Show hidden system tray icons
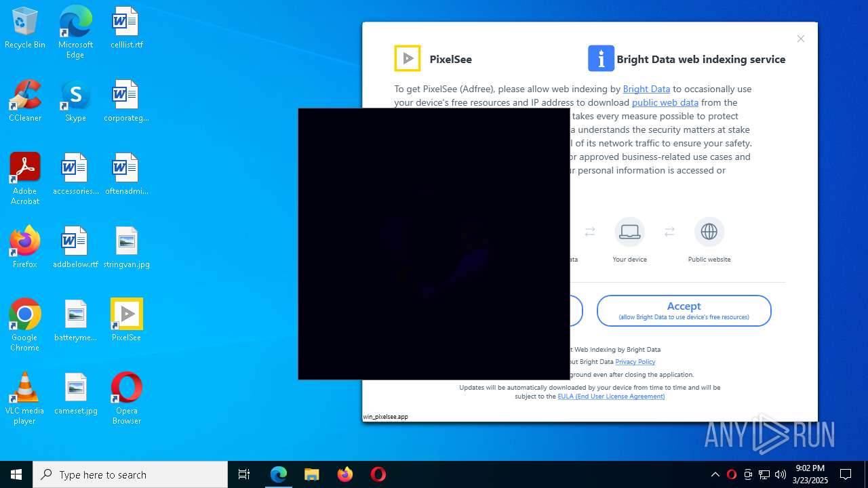The height and width of the screenshot is (488, 868). 715,474
